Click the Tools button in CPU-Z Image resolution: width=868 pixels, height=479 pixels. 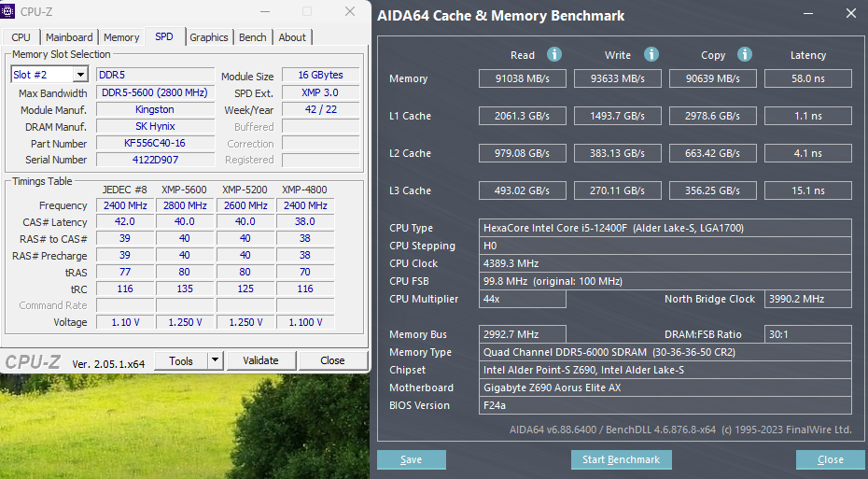coord(181,361)
